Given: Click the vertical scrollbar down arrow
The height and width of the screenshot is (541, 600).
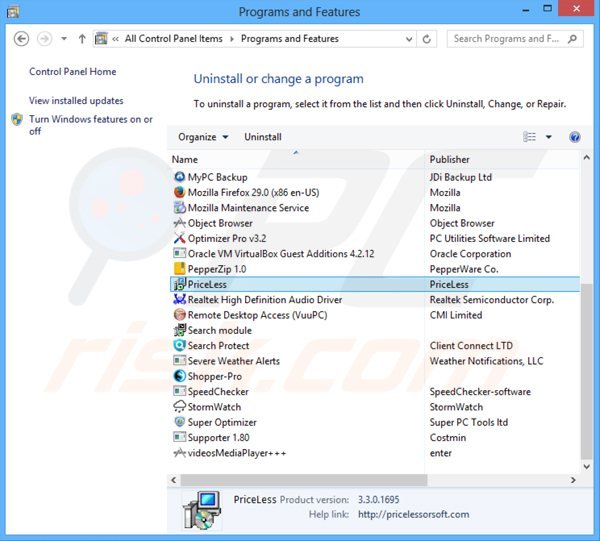Looking at the screenshot, I should [586, 466].
